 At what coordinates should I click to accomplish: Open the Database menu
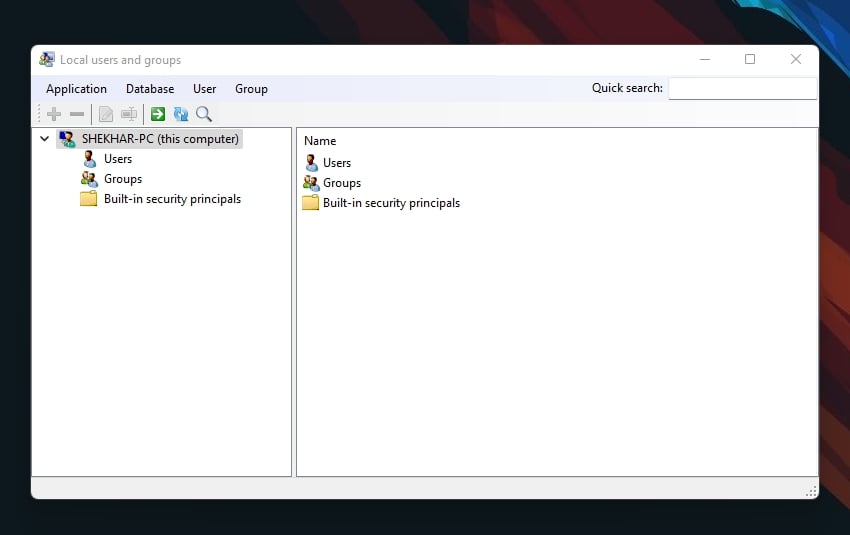tap(150, 89)
